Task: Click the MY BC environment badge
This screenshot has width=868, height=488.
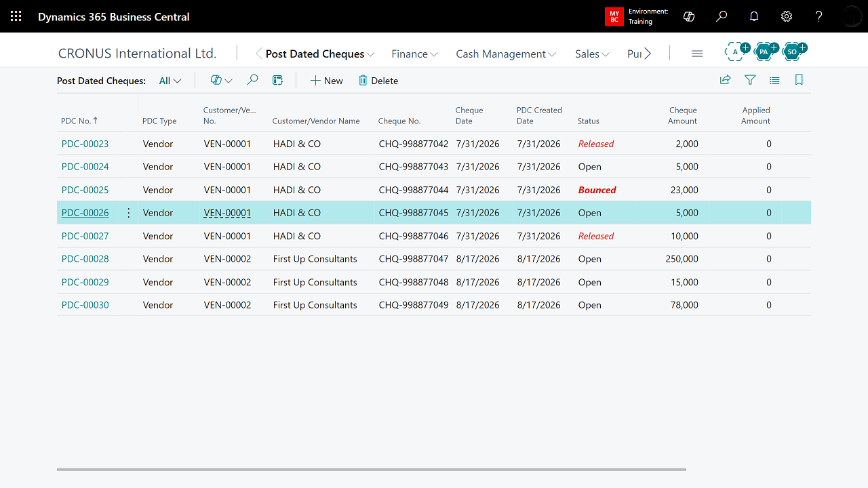Action: click(x=614, y=16)
